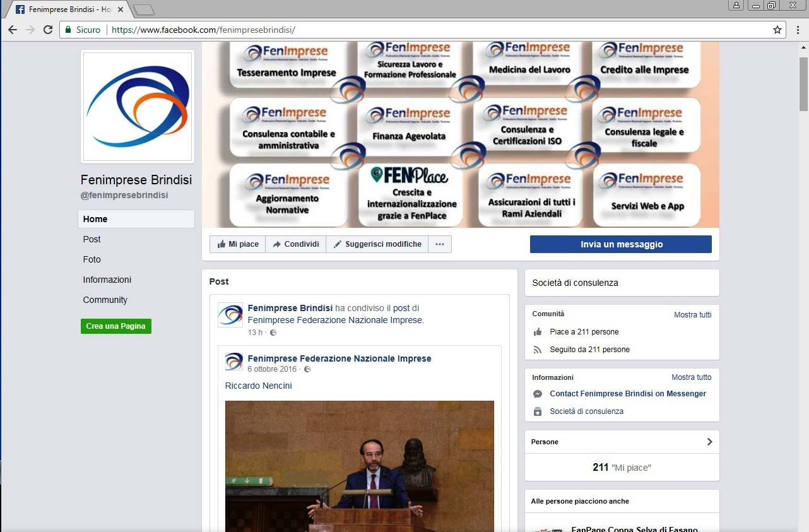The image size is (809, 532).
Task: Click the 13 h post timestamp
Action: click(x=255, y=333)
